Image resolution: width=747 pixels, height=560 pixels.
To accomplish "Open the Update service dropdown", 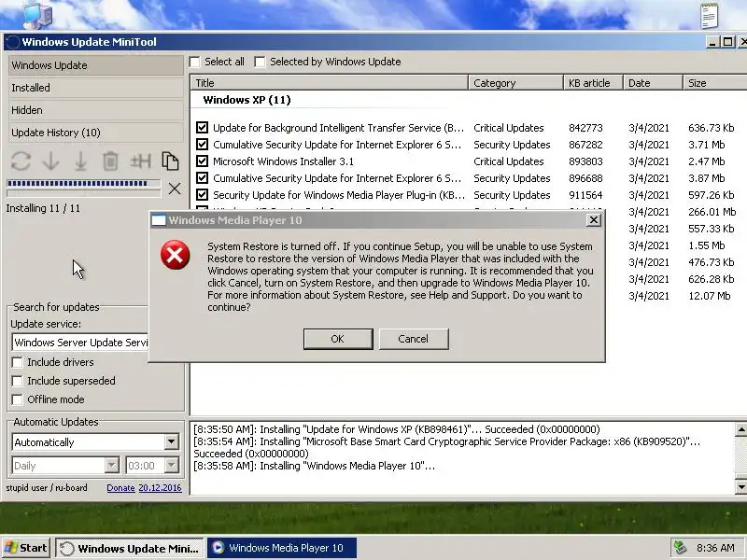I will (x=80, y=343).
